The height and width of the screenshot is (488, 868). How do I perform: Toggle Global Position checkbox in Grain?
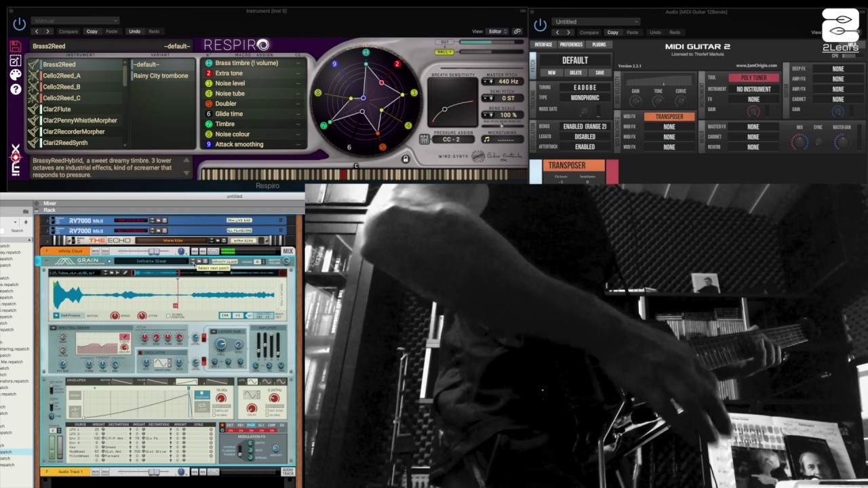(x=169, y=315)
